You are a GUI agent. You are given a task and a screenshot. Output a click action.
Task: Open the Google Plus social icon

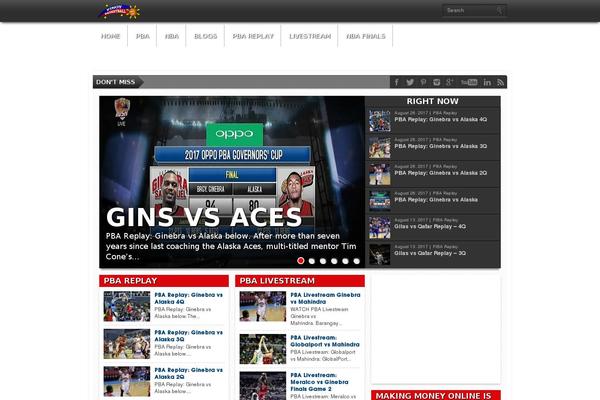pos(450,82)
